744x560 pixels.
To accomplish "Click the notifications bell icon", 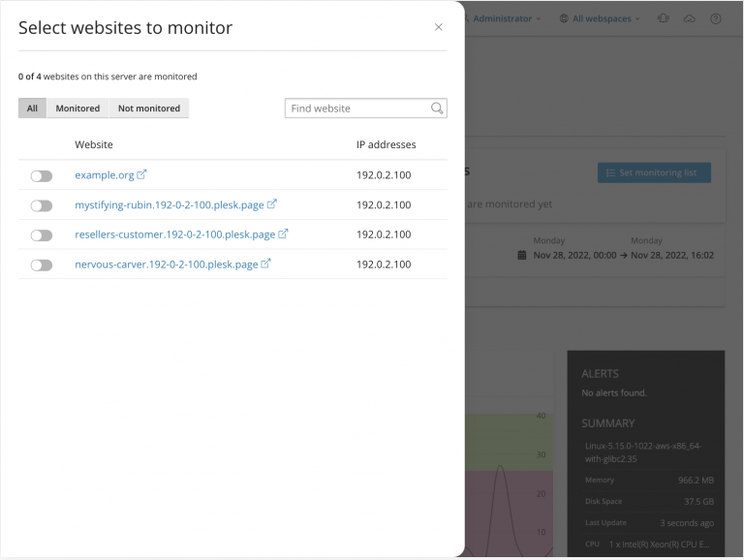I will (664, 18).
